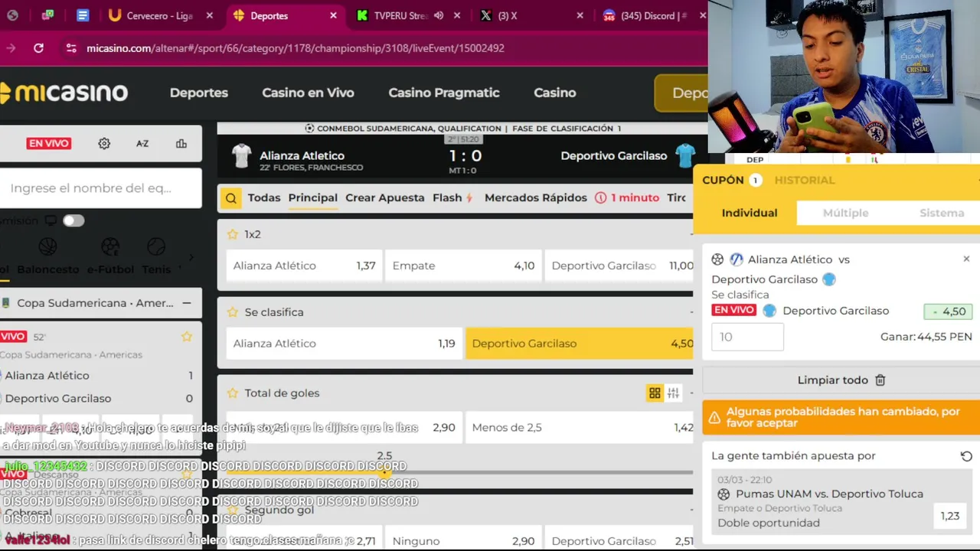Select the Crear Apuesta tab
Screen dimensions: 980x551
[x=384, y=197]
